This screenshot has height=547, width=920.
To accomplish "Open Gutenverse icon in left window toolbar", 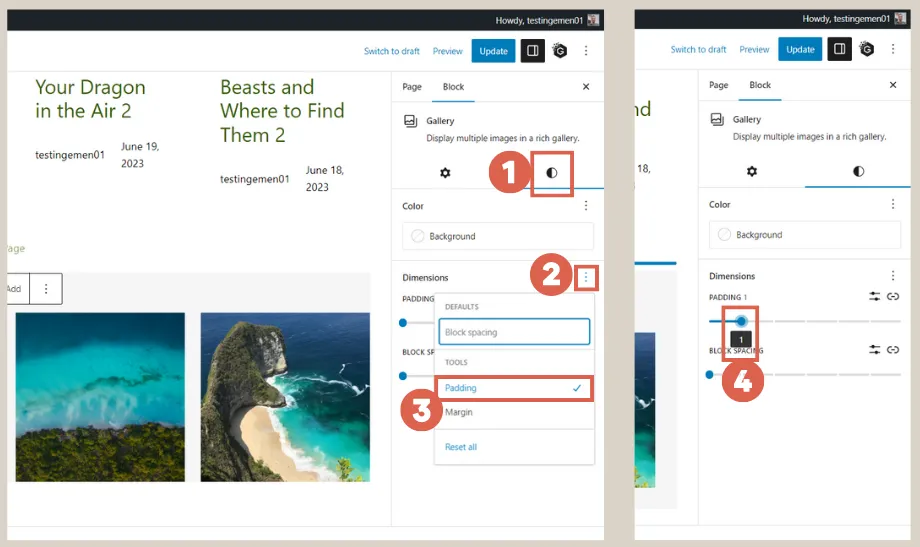I will pos(560,51).
